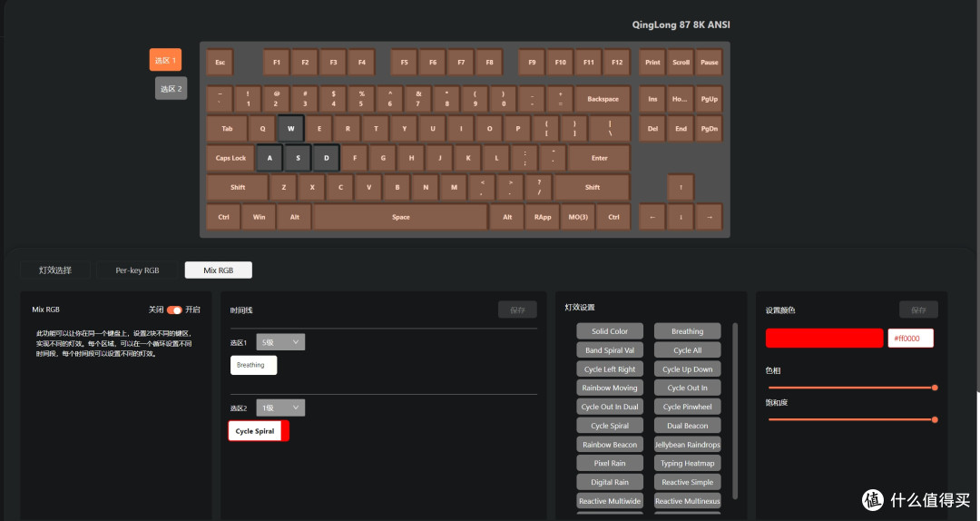Viewport: 980px width, 521px height.
Task: Choose Reactive Multiwide effect
Action: (610, 501)
